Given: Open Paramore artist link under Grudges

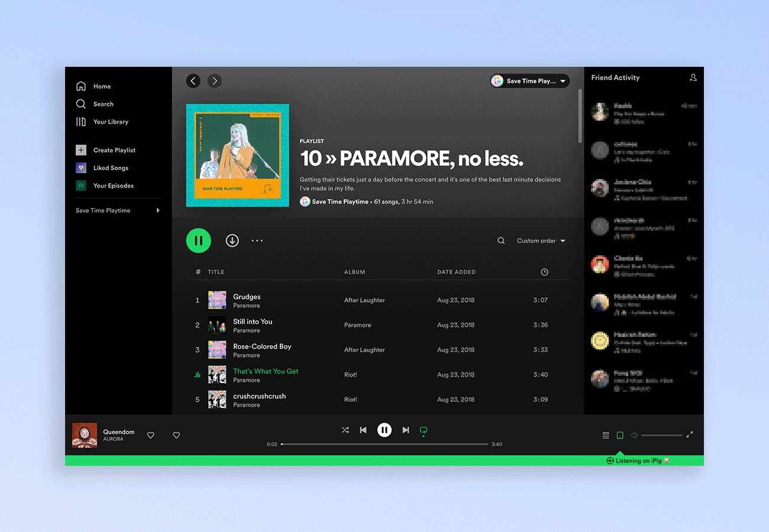Looking at the screenshot, I should pos(247,306).
